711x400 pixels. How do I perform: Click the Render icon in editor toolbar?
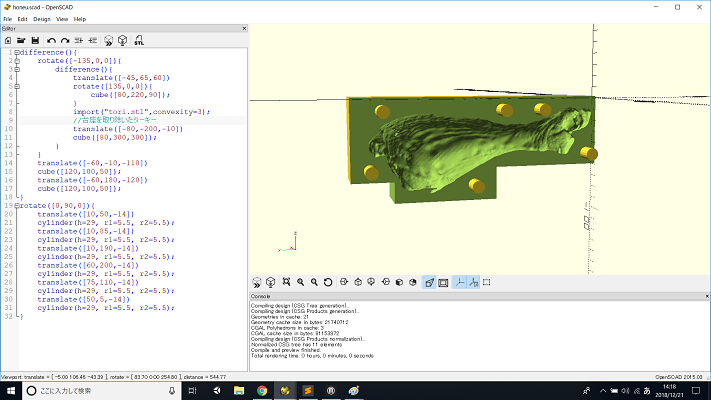tap(122, 40)
